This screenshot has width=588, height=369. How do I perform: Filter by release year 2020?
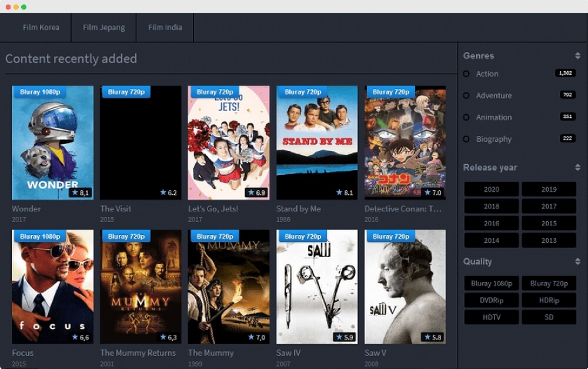point(491,189)
